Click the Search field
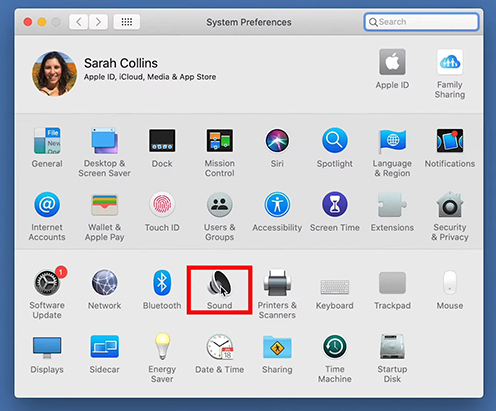Screen dimensions: 496x411 point(422,22)
